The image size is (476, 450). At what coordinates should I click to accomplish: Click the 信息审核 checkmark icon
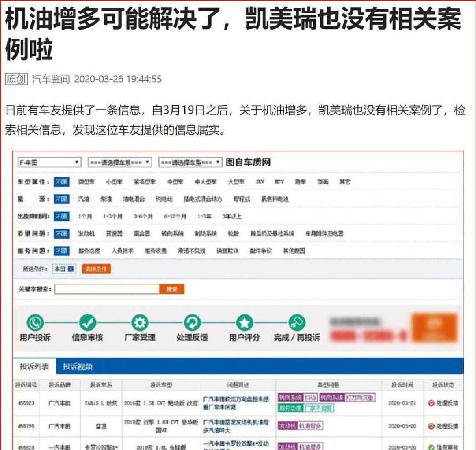(x=87, y=323)
